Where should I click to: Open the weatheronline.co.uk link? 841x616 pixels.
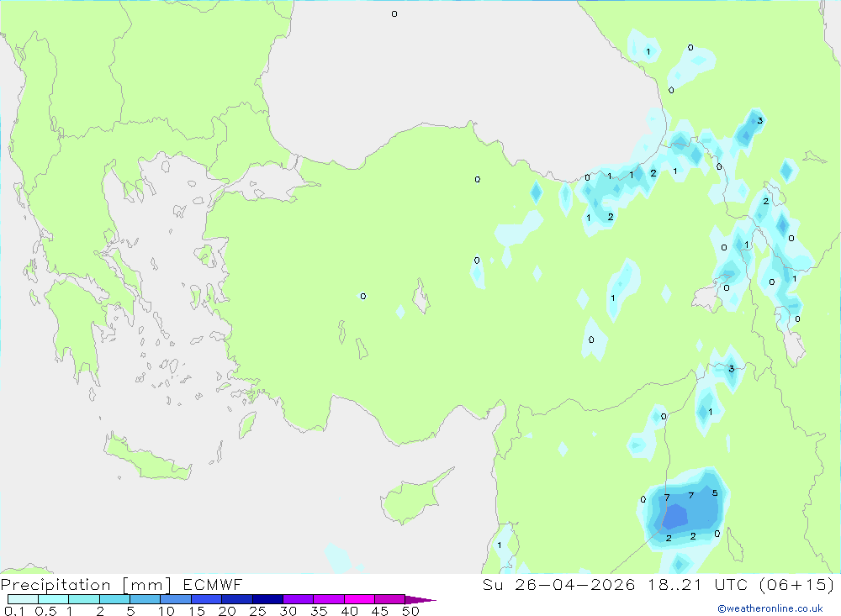pyautogui.click(x=770, y=608)
